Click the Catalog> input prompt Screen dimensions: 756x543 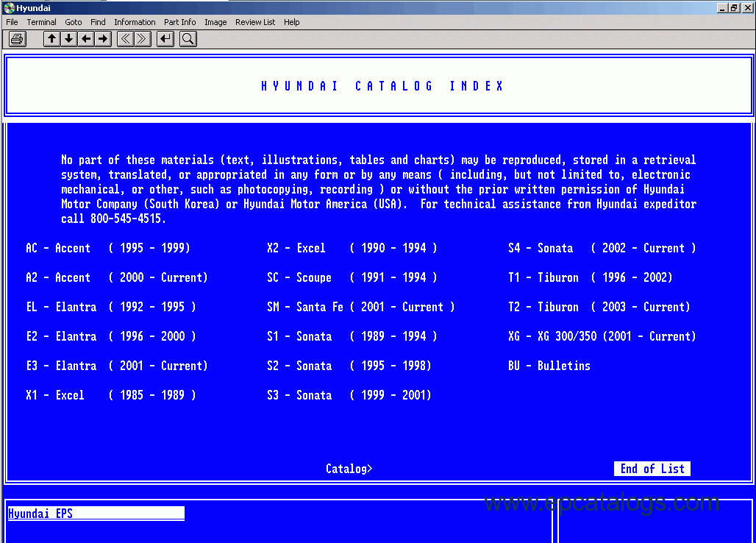click(349, 469)
